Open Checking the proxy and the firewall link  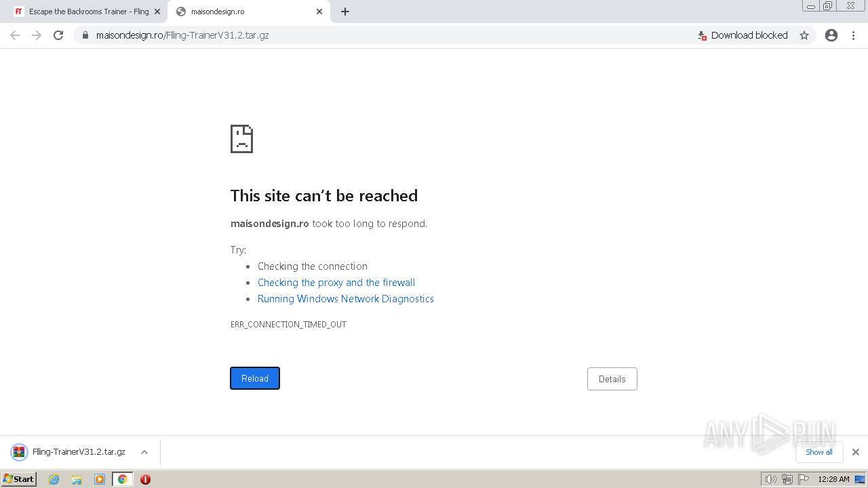(336, 283)
